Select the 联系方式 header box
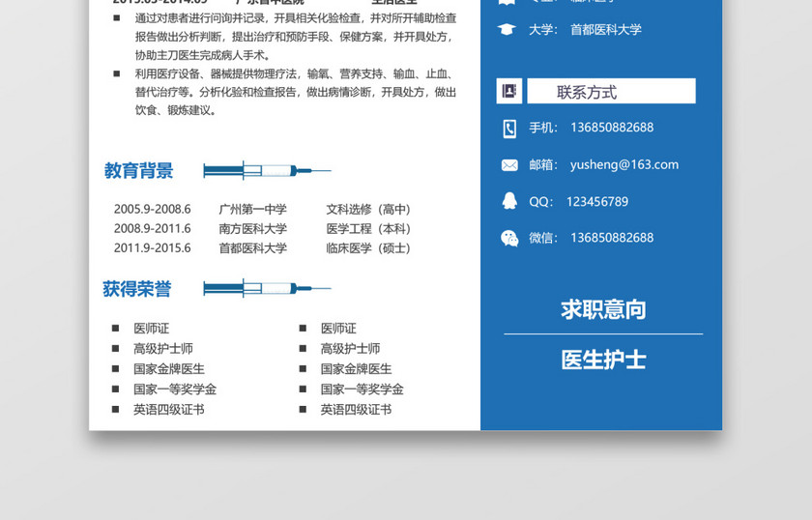Viewport: 812px width, 520px height. pyautogui.click(x=611, y=91)
